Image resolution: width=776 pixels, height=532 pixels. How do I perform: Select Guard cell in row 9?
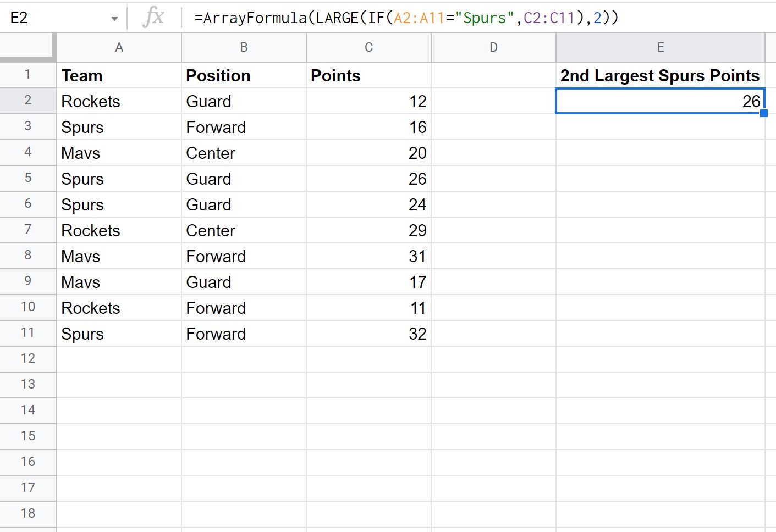pos(244,282)
